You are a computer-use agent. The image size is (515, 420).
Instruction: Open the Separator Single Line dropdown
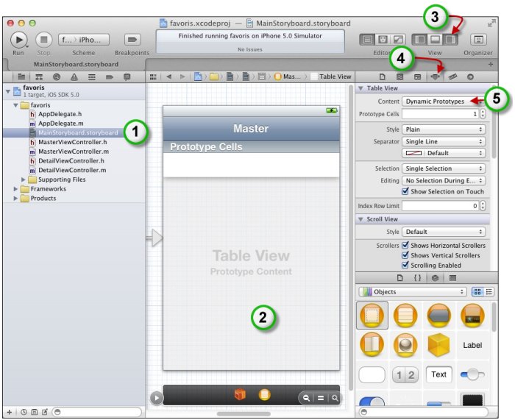pyautogui.click(x=444, y=141)
